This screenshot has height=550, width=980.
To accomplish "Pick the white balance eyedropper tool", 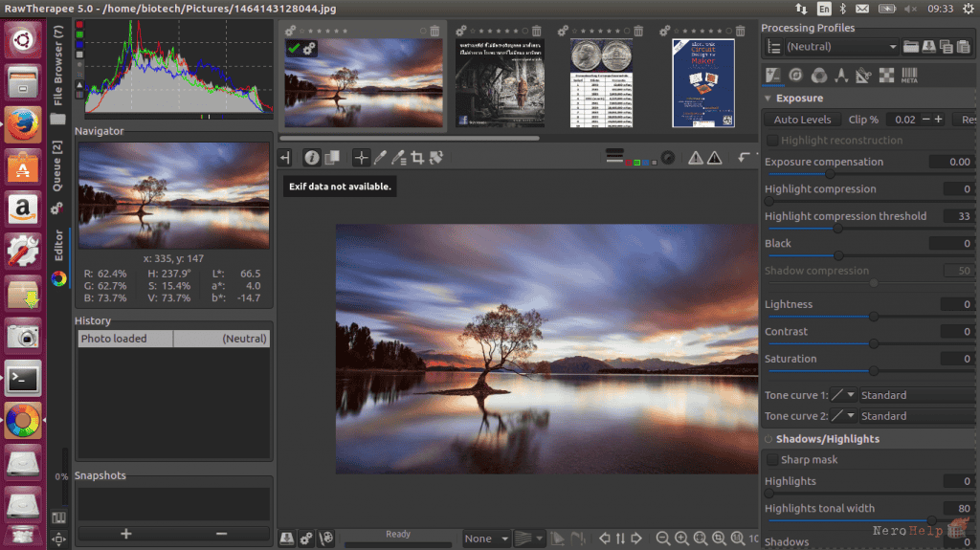I will coord(380,158).
